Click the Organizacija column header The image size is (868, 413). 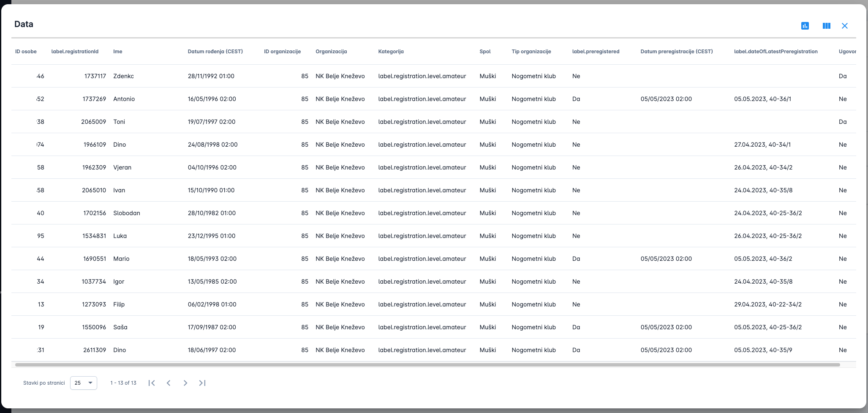331,52
